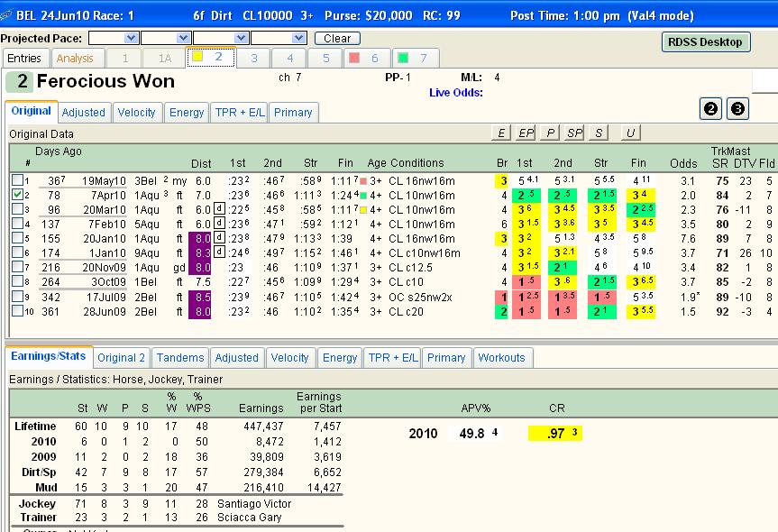This screenshot has width=778, height=532.
Task: Click the circled number 2 icon button
Action: 710,109
